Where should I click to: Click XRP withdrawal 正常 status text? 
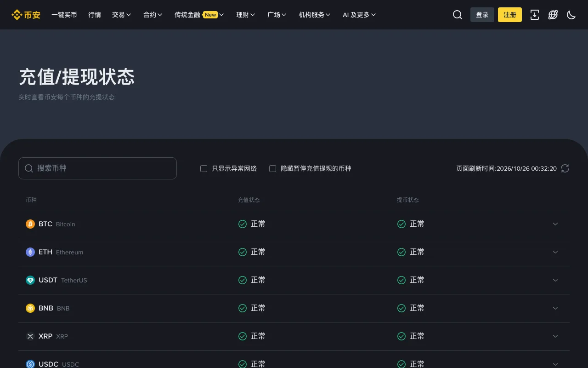[417, 336]
